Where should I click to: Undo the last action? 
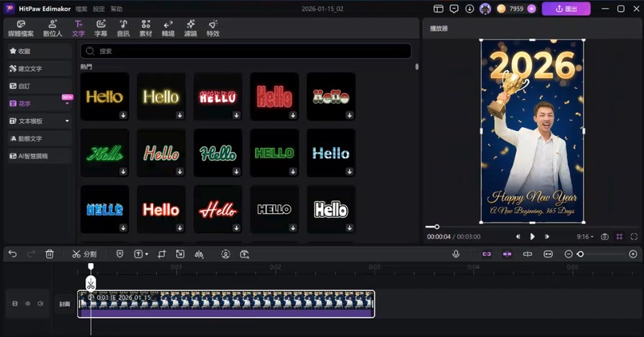pos(12,254)
